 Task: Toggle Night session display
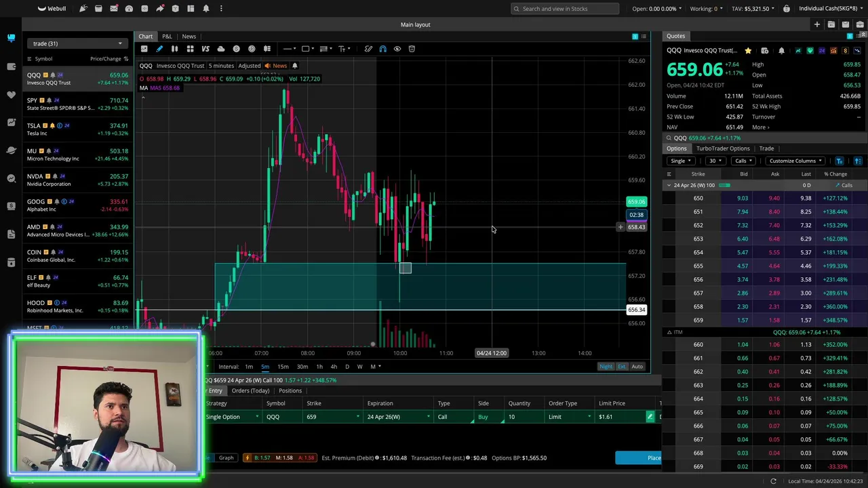606,367
